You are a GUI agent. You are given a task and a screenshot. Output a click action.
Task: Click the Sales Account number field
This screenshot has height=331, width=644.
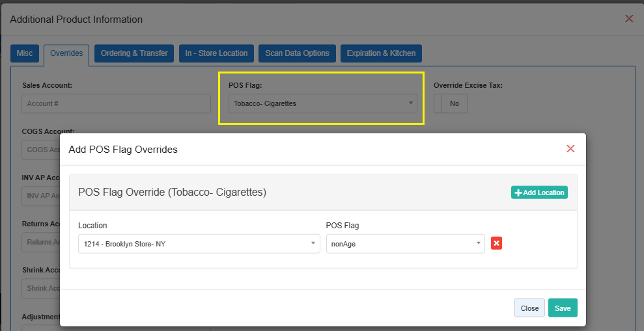(x=116, y=103)
